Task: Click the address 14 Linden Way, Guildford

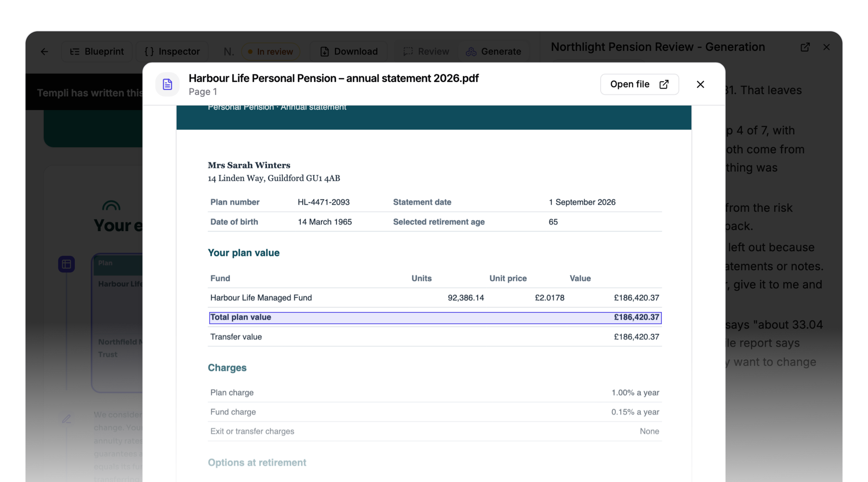Action: [x=273, y=179]
